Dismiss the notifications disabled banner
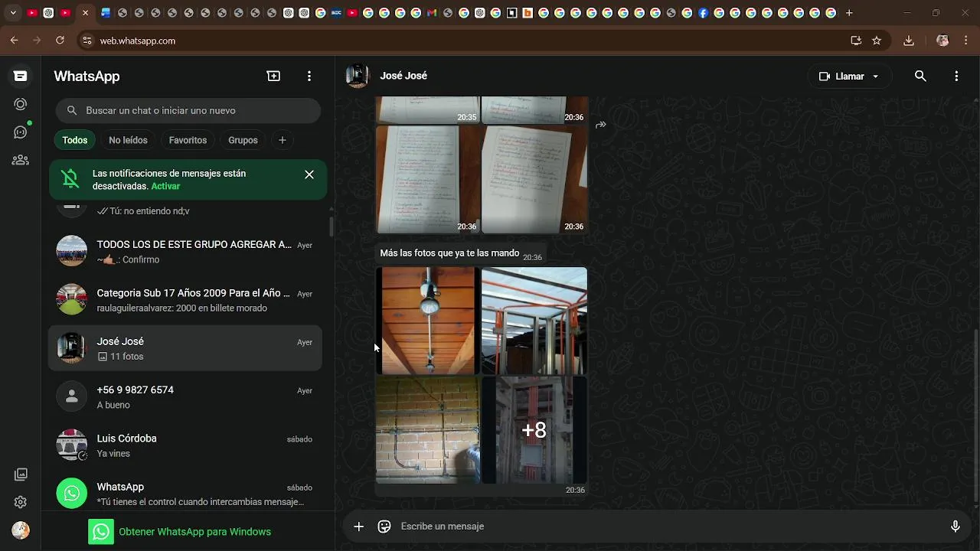This screenshot has width=980, height=551. (x=309, y=174)
